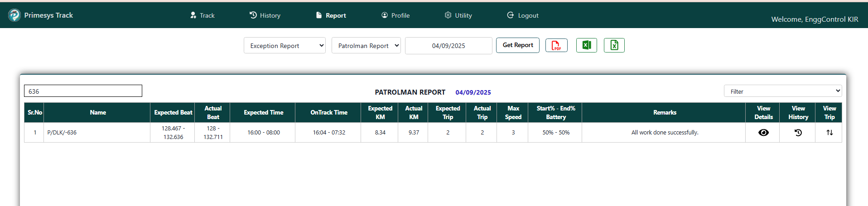Open view trip arrows icon in row
This screenshot has width=868, height=206.
tap(829, 133)
